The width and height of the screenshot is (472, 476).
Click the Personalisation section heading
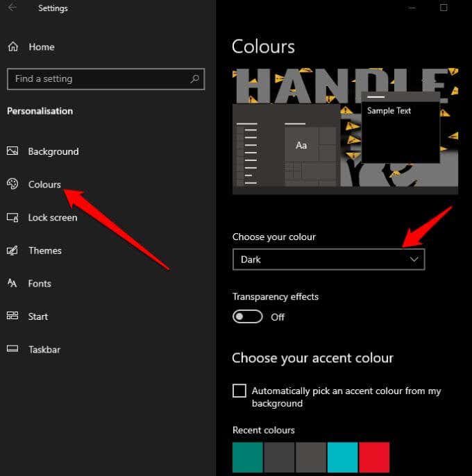click(x=40, y=111)
